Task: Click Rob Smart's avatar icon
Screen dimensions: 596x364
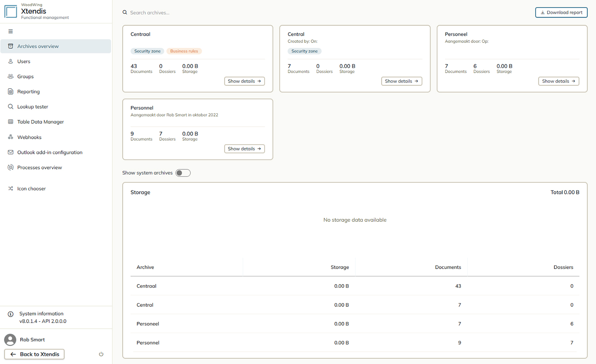Action: pos(10,340)
